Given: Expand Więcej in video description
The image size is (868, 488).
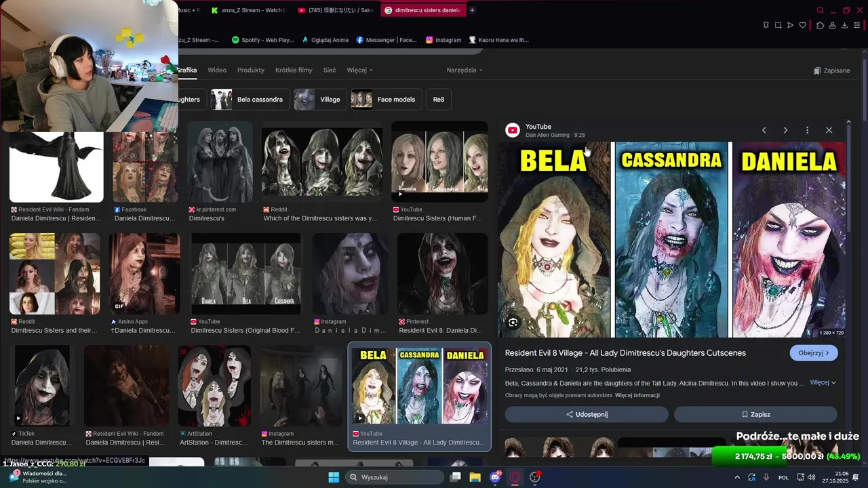Looking at the screenshot, I should 823,382.
